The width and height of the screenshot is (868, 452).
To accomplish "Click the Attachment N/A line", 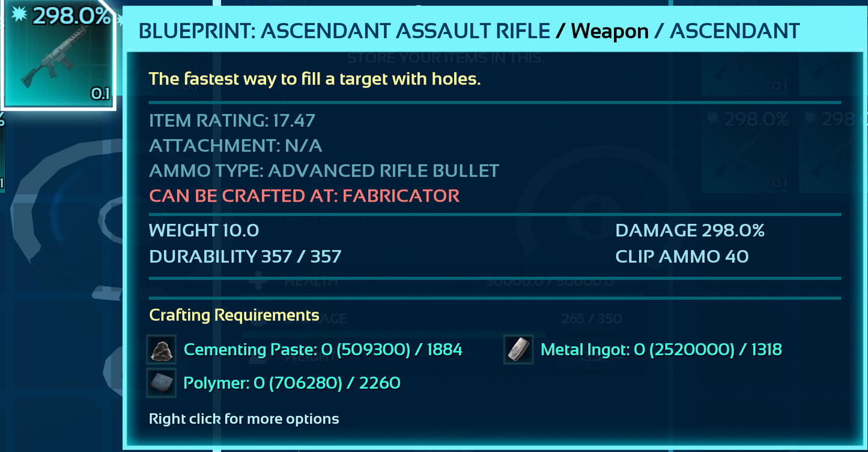I will 235,146.
